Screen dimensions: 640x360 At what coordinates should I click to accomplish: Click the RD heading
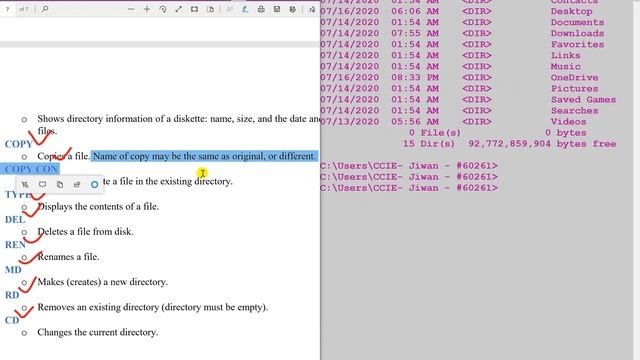point(12,295)
